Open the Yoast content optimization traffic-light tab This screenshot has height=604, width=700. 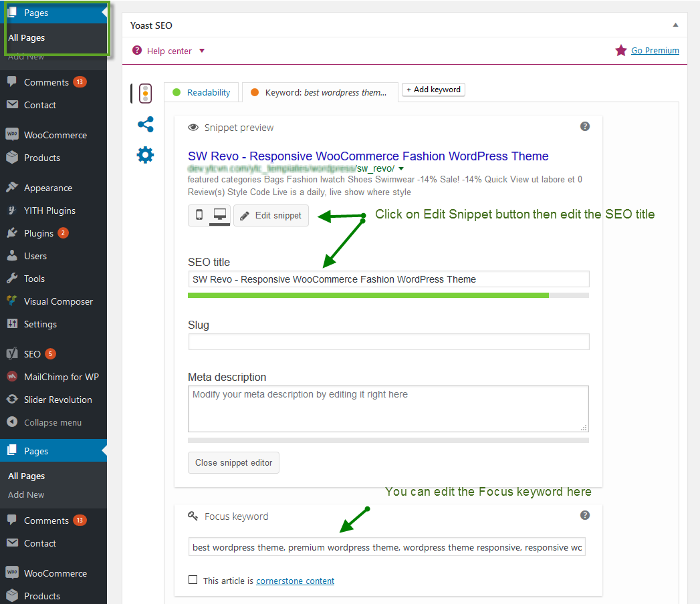(146, 94)
